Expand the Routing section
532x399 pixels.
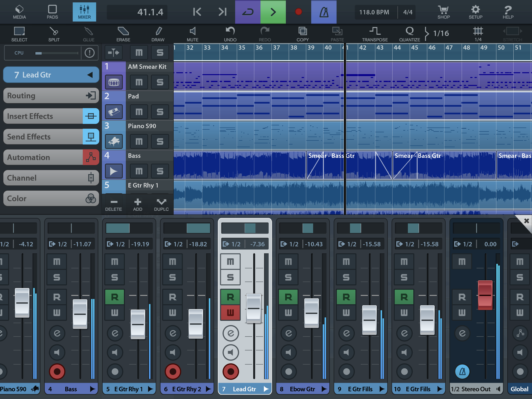[x=51, y=96]
